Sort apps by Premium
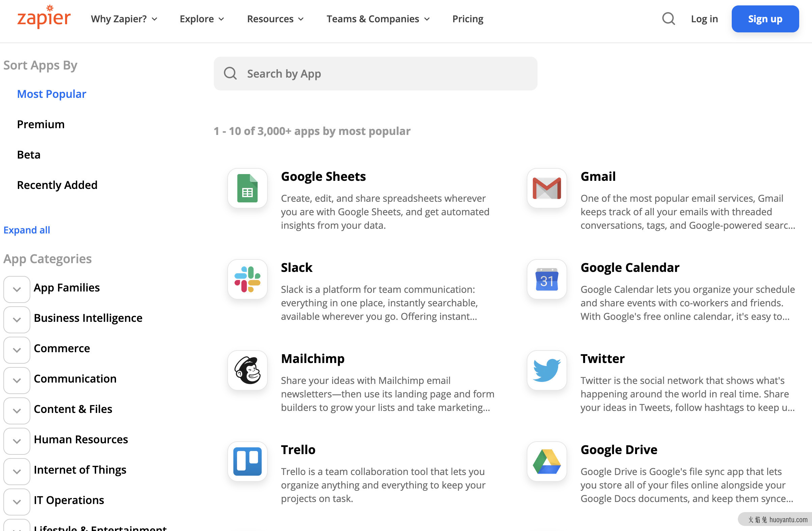Viewport: 812px width, 531px height. [40, 124]
